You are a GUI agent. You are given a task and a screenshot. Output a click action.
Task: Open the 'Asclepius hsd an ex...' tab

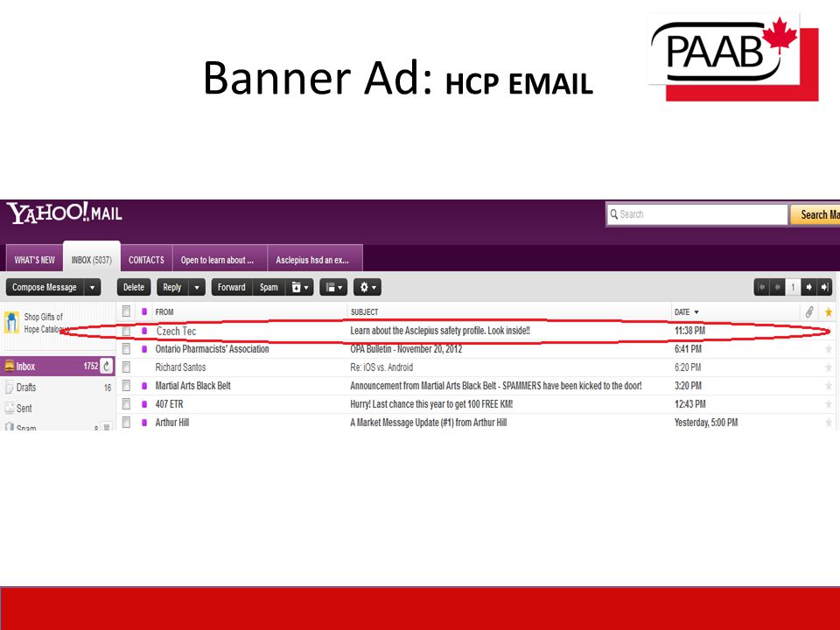tap(315, 260)
